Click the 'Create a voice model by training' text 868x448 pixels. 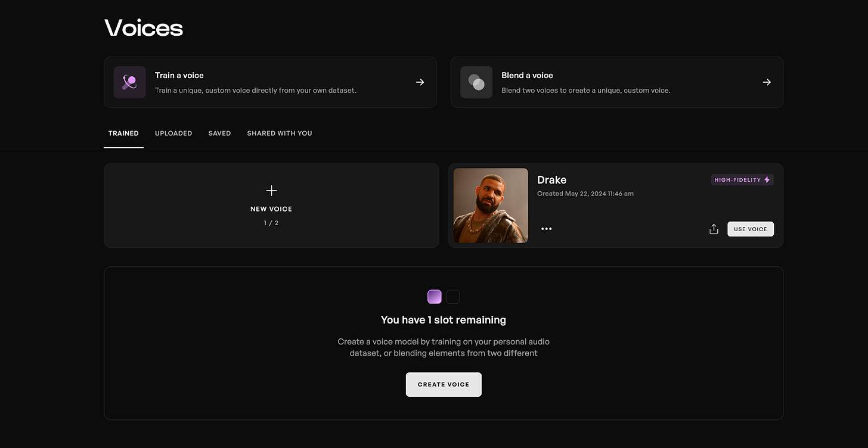444,347
